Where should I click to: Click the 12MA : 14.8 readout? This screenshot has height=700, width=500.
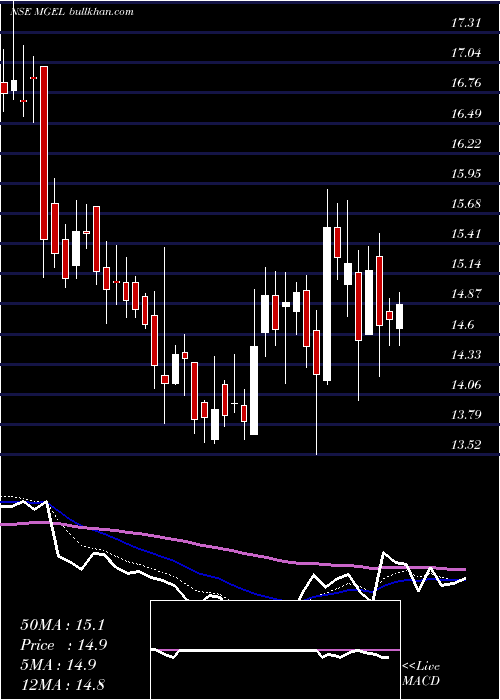(x=62, y=684)
